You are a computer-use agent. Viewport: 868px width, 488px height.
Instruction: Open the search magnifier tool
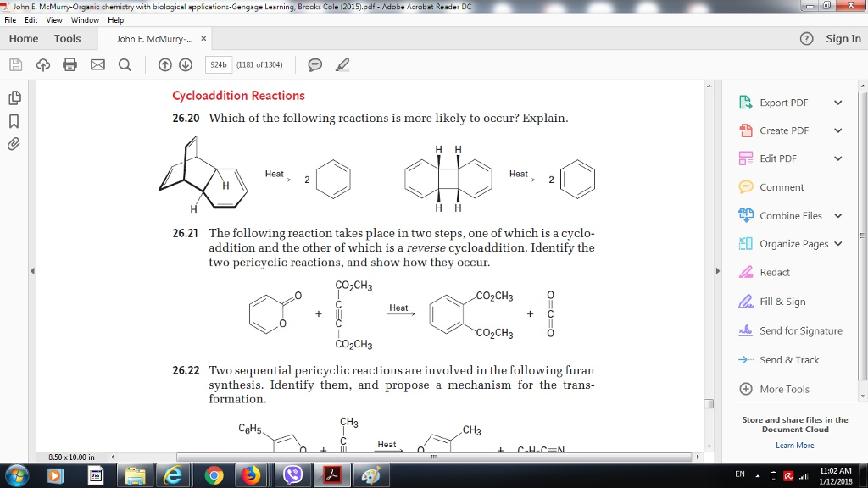[x=125, y=64]
